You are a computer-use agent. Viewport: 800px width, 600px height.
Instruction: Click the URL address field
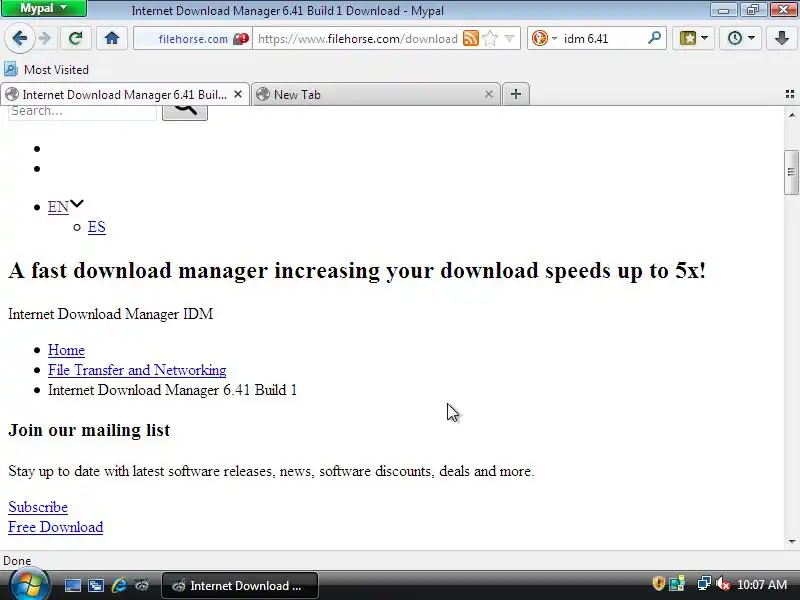point(357,39)
